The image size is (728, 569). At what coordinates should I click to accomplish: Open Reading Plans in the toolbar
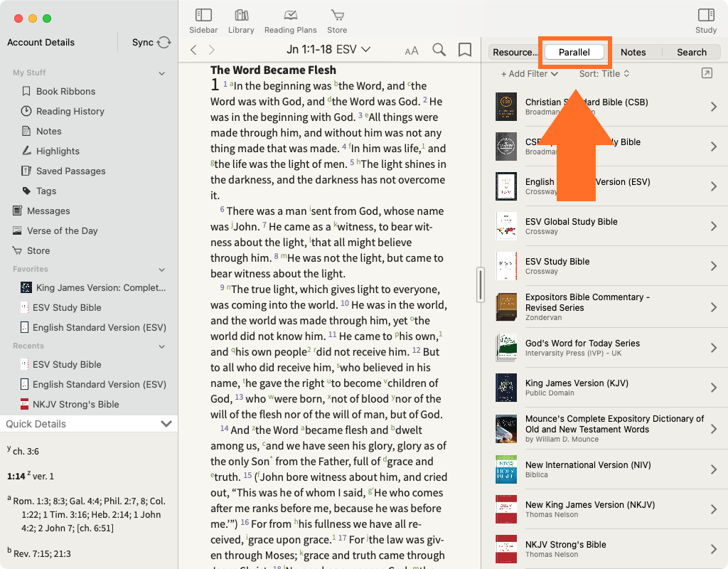click(x=290, y=15)
